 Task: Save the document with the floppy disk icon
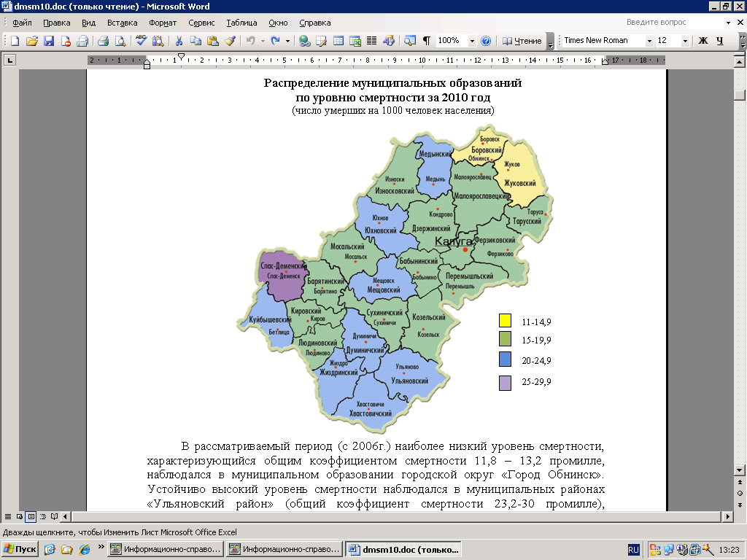49,41
